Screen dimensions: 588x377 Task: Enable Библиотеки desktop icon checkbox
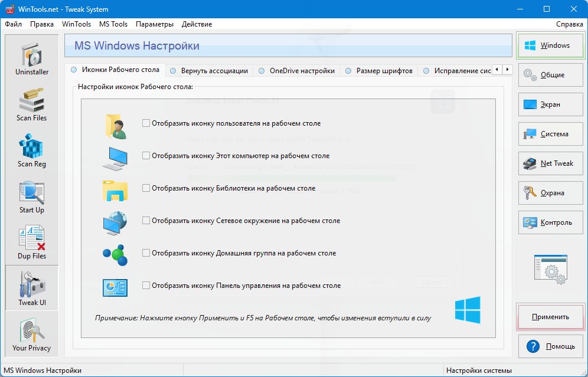pos(146,188)
